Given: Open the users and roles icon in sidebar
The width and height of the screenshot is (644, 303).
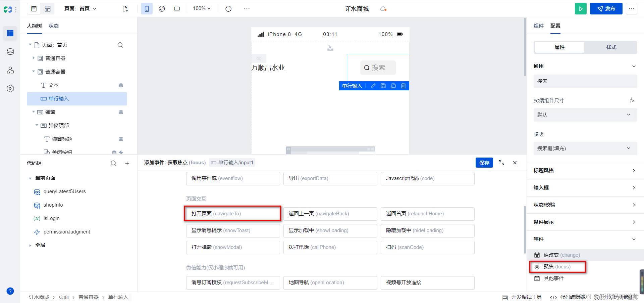Looking at the screenshot, I should click(x=10, y=70).
